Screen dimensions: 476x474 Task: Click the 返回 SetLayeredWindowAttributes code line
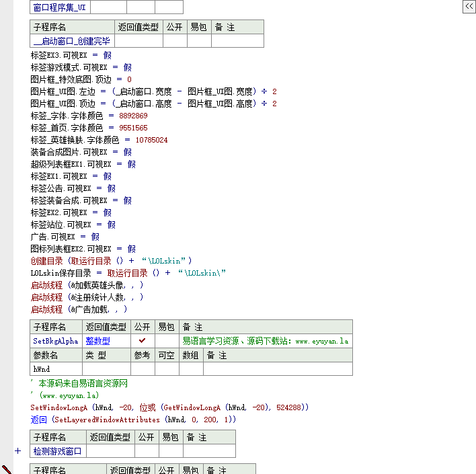click(133, 420)
